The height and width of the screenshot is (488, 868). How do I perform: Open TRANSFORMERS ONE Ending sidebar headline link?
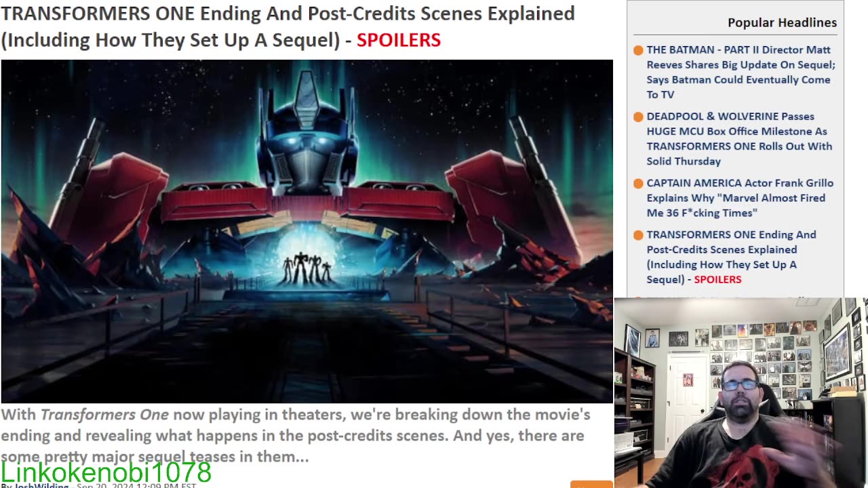tap(731, 257)
